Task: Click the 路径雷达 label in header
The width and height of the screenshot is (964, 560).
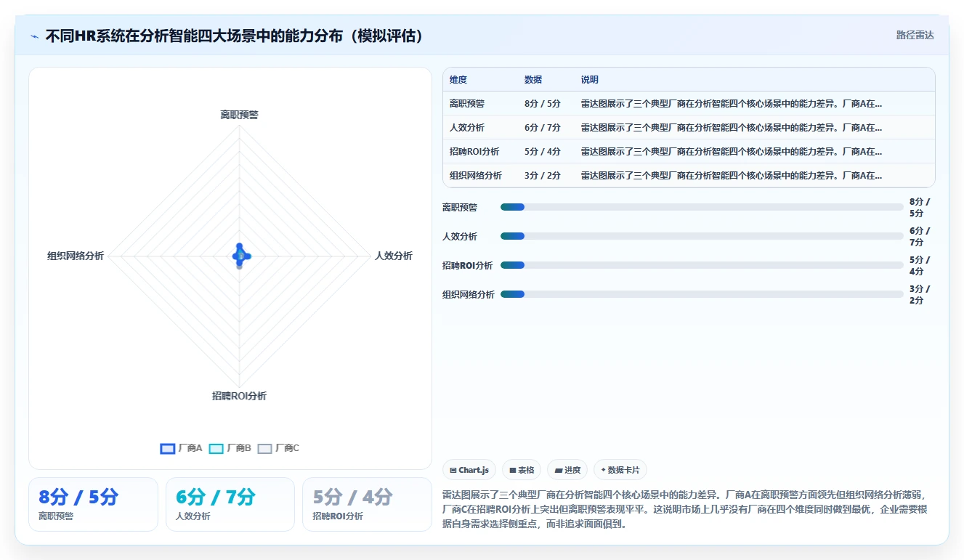Action: pos(915,35)
